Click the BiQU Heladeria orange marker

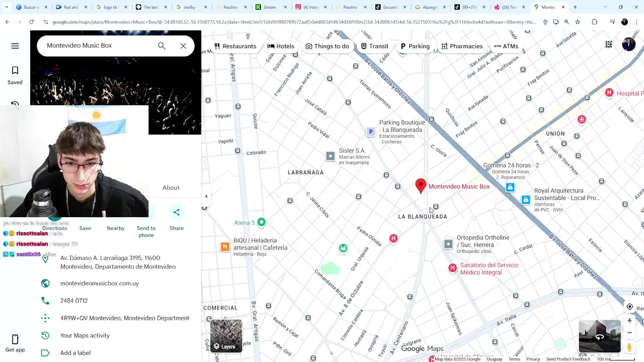[x=225, y=246]
